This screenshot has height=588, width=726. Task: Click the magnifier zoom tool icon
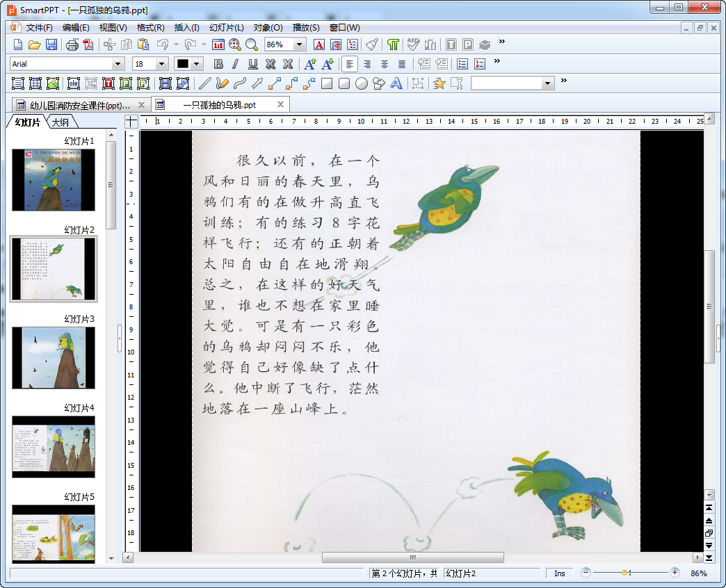252,44
